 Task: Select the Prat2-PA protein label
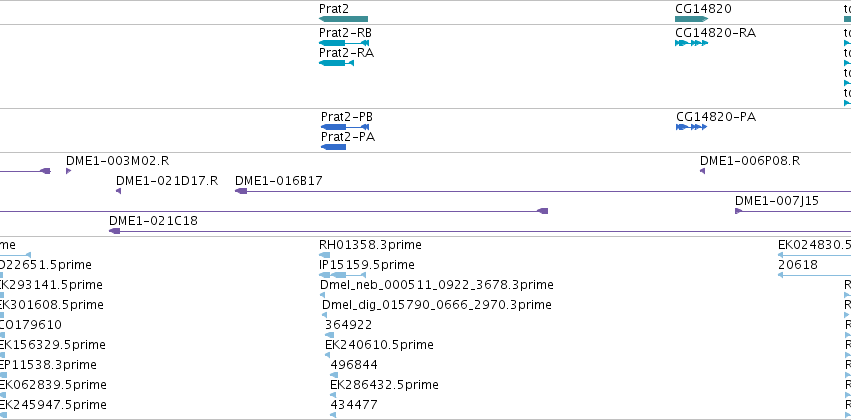point(348,137)
